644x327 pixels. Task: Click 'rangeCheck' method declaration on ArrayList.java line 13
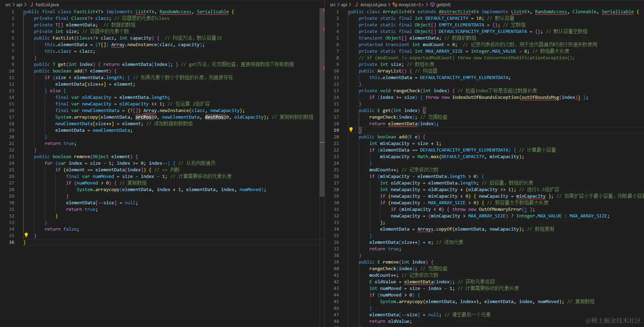407,91
